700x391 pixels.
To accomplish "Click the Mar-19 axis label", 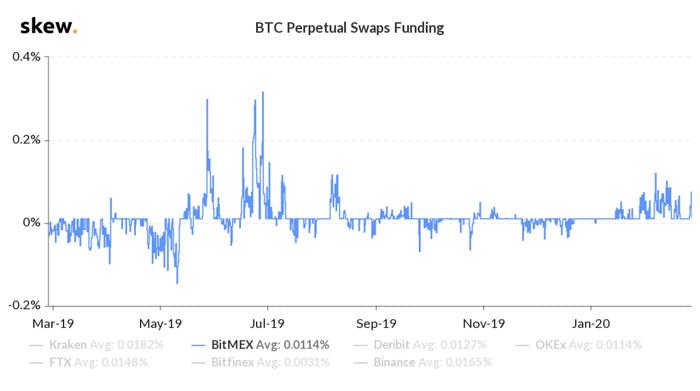I will [53, 324].
